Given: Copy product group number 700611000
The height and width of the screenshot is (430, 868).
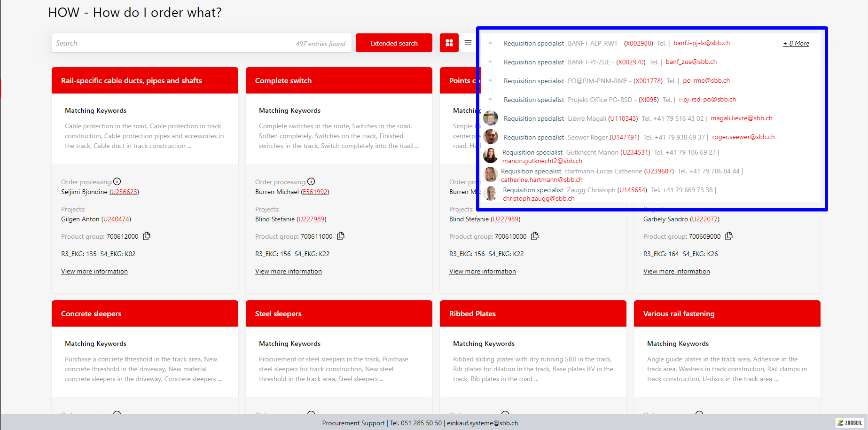Looking at the screenshot, I should coord(341,236).
